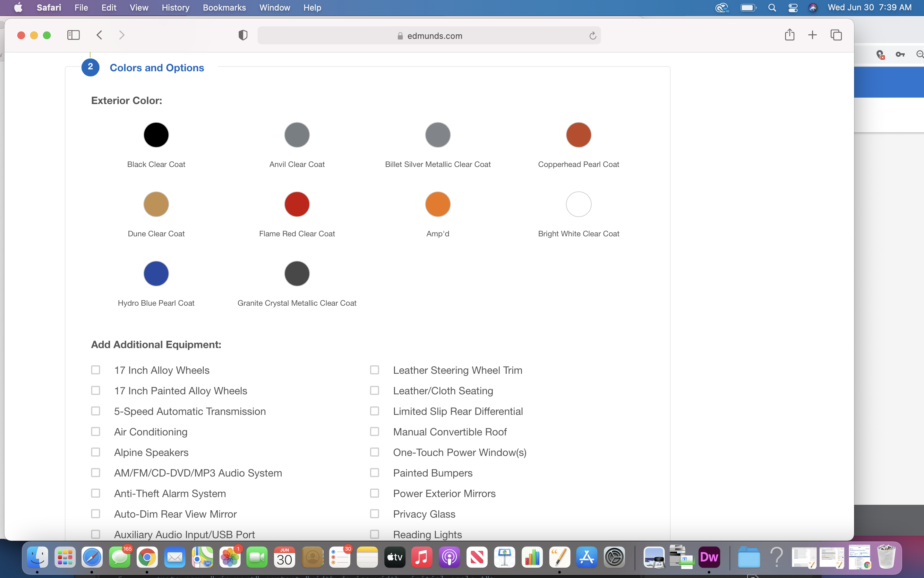Screen dimensions: 924x578
Task: Enable Manual Convertible Roof option
Action: (374, 432)
